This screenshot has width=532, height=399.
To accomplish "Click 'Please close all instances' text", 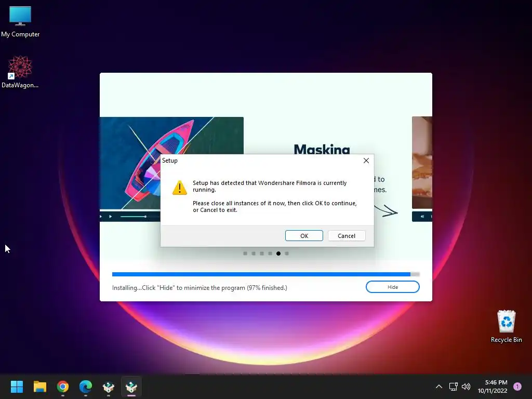I will point(275,207).
